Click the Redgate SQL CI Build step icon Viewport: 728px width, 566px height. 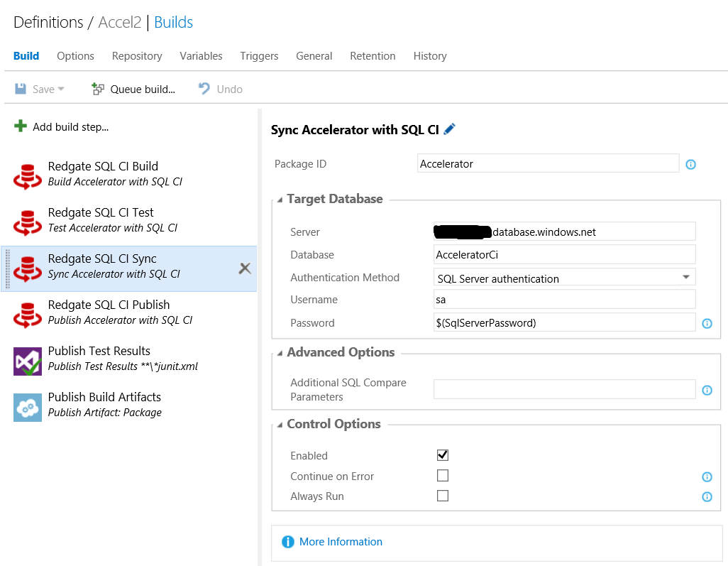coord(28,176)
